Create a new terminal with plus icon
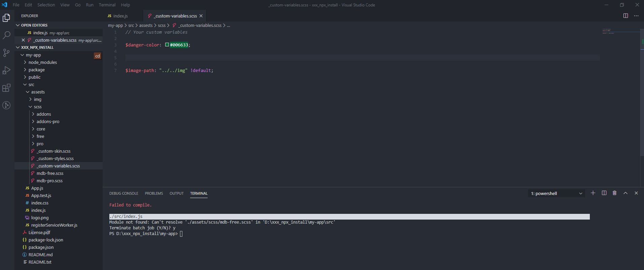Screen dimensions: 644x270 click(x=593, y=193)
